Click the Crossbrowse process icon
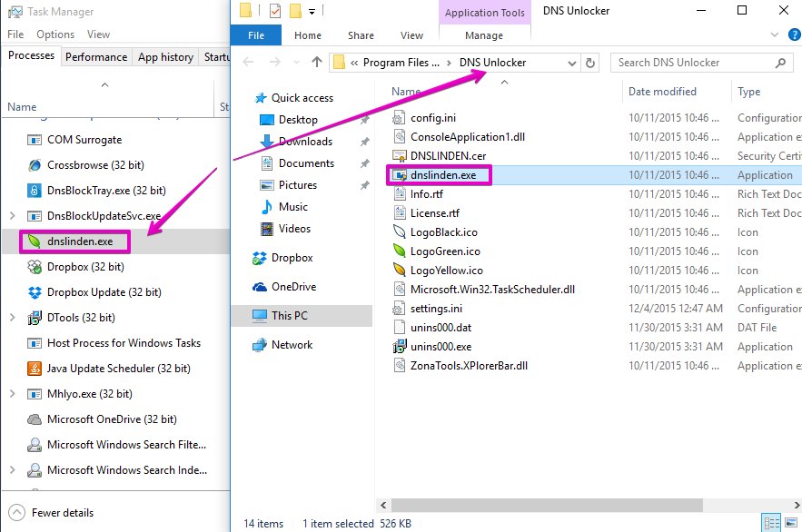 coord(35,165)
